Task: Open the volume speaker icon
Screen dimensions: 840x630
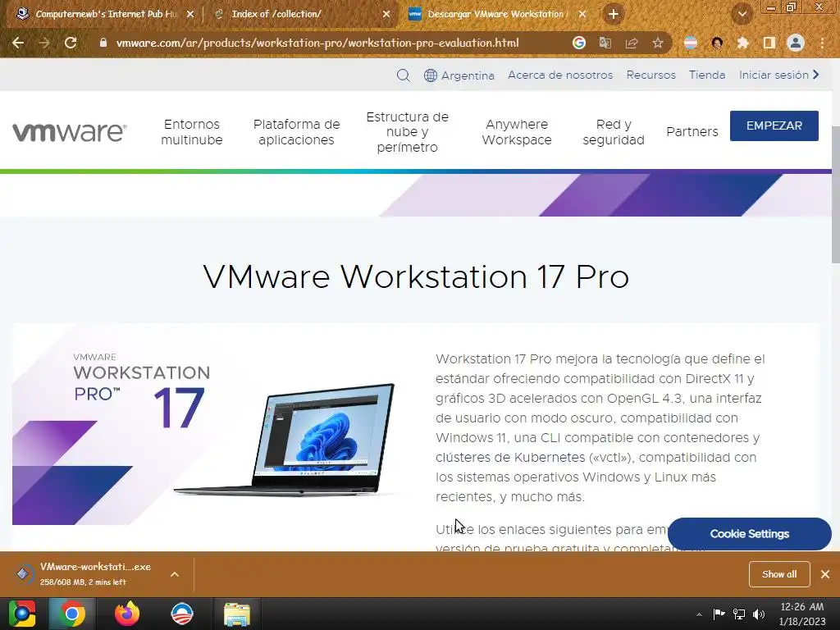Action: pyautogui.click(x=759, y=614)
